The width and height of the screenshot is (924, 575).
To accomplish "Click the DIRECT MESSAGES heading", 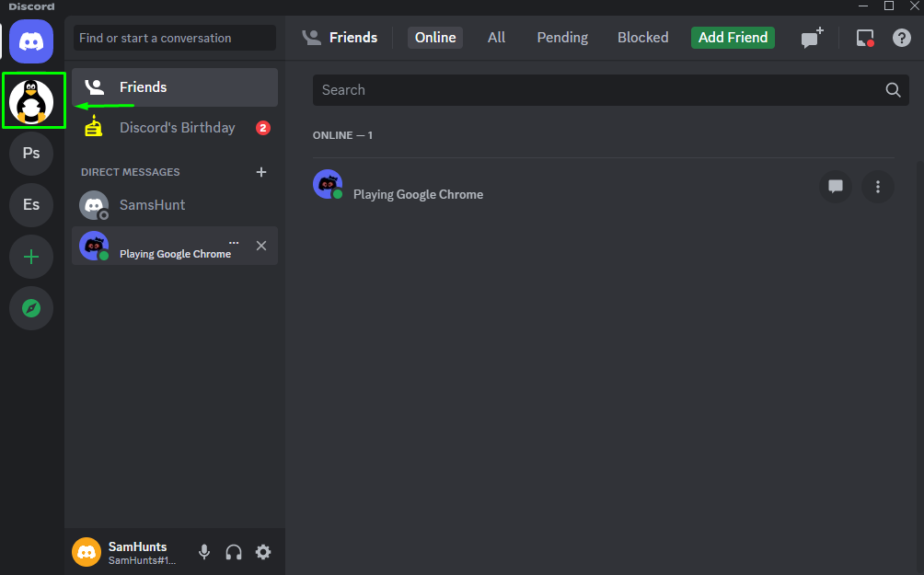I will [131, 172].
